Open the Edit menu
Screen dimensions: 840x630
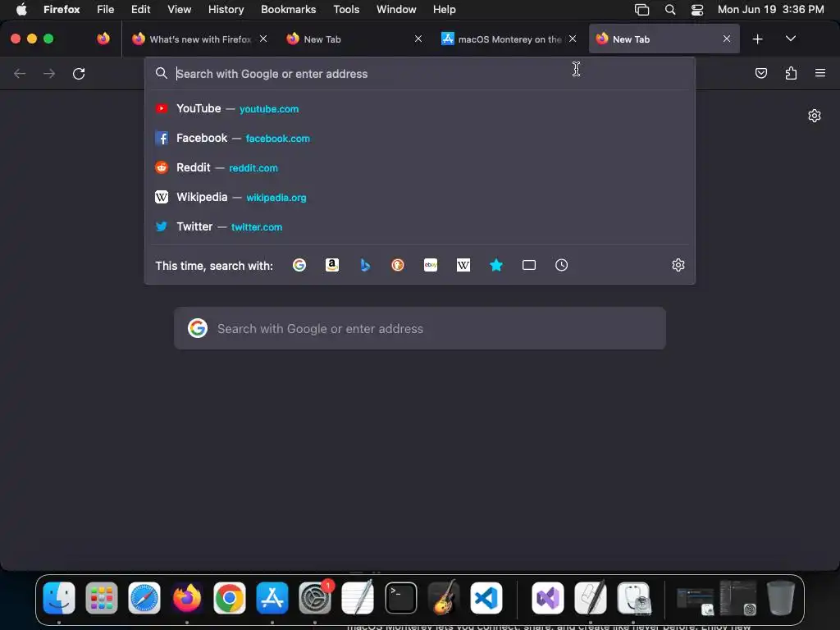click(x=141, y=9)
